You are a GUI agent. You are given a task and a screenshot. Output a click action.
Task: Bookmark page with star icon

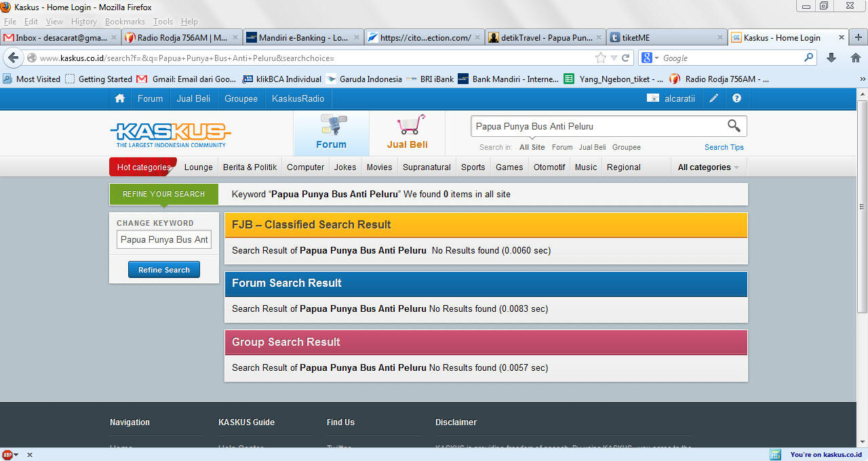(600, 58)
